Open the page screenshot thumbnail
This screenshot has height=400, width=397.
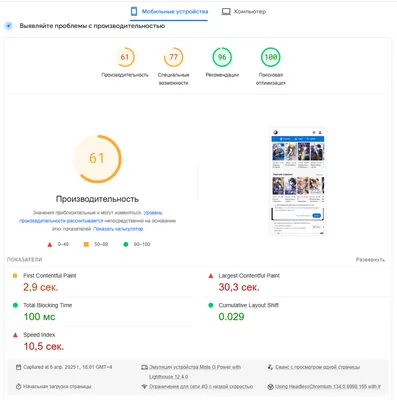pos(298,181)
